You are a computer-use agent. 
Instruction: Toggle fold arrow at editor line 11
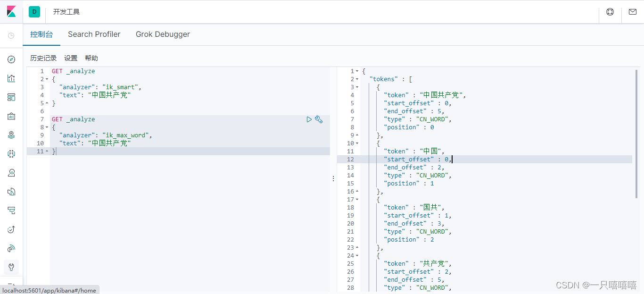47,151
